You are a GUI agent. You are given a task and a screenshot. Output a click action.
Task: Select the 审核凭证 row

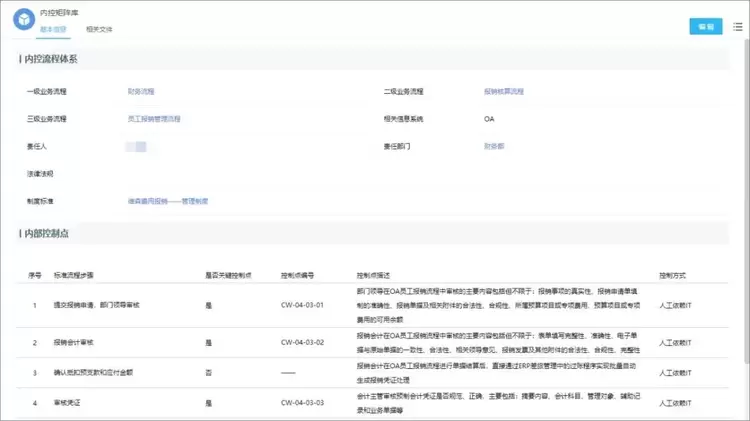pos(67,403)
